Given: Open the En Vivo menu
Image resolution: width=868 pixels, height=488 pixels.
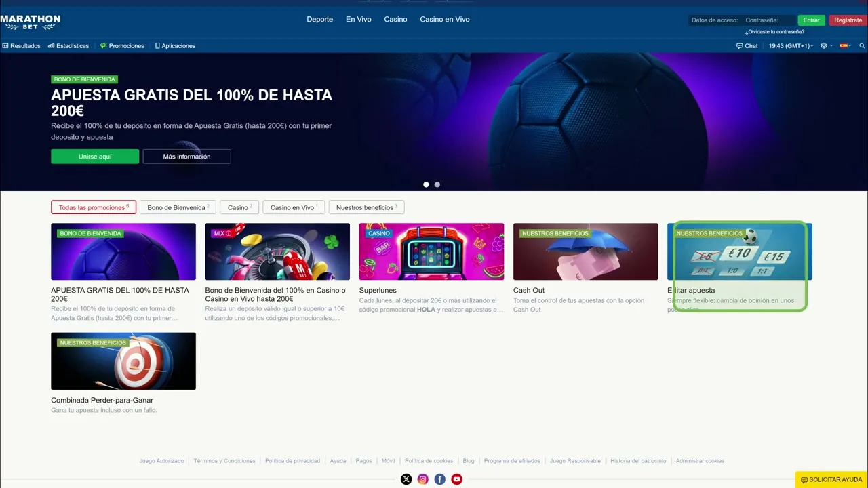Looking at the screenshot, I should coord(359,19).
